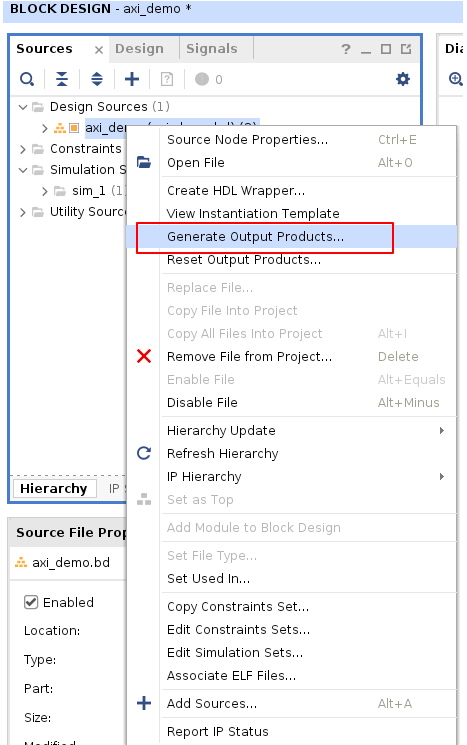Click Constraints folder row
This screenshot has height=745, width=467.
(x=71, y=149)
